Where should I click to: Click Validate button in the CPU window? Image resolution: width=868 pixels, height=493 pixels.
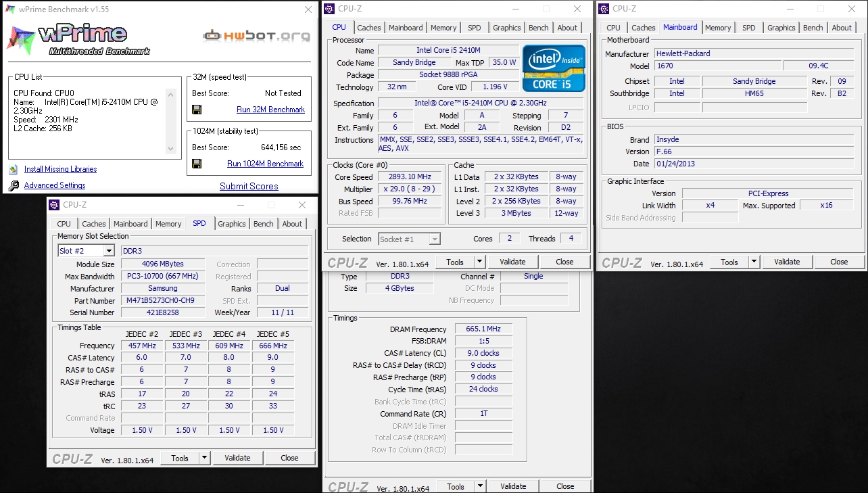[x=512, y=262]
